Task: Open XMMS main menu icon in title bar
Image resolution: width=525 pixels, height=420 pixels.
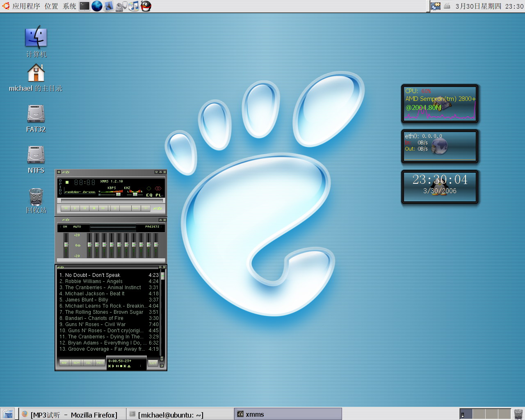Action: pos(59,172)
